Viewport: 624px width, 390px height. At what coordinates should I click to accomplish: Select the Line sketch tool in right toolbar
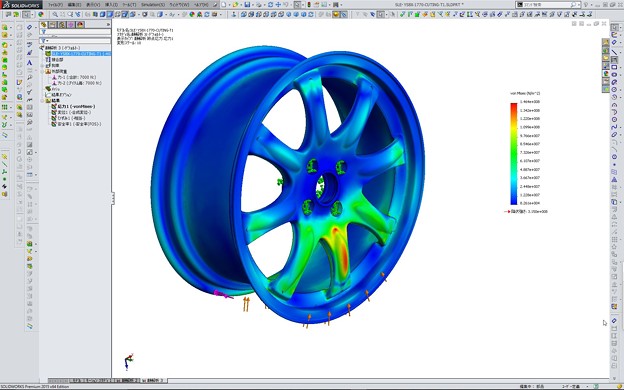tap(614, 52)
